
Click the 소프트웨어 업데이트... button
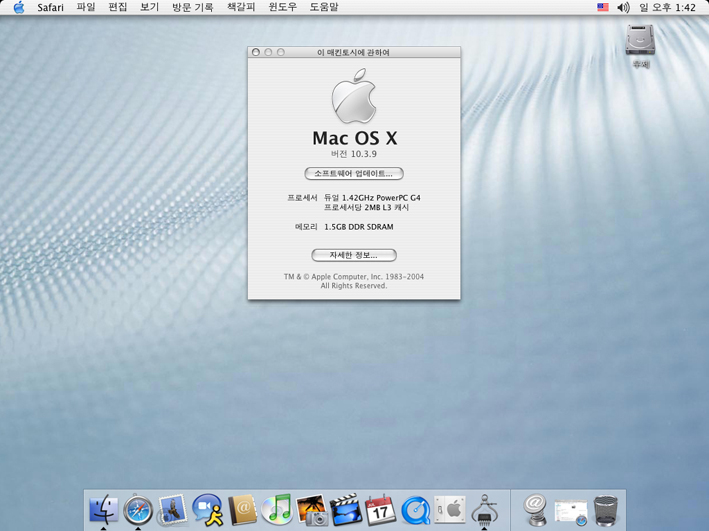point(354,174)
